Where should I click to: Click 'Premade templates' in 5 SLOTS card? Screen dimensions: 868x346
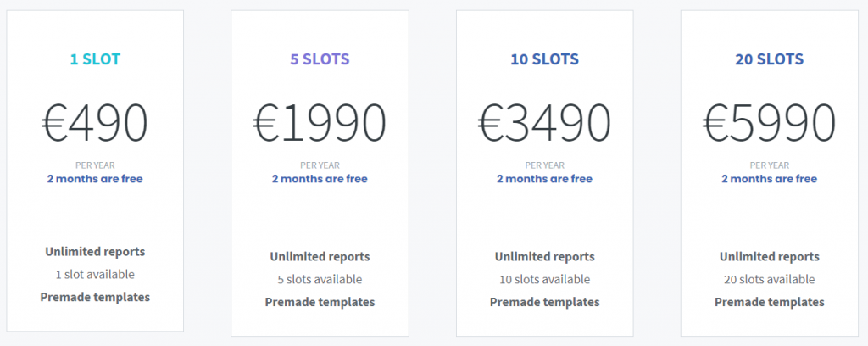(x=320, y=302)
